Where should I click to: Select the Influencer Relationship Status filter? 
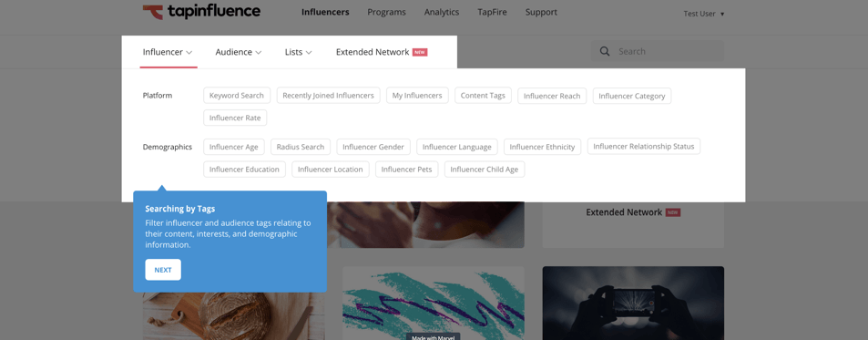click(x=644, y=146)
